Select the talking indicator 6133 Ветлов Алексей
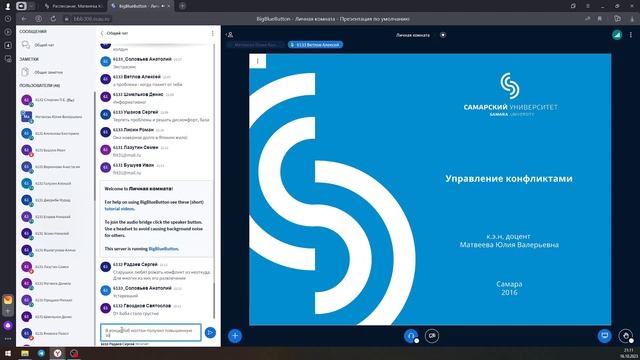 315,45
